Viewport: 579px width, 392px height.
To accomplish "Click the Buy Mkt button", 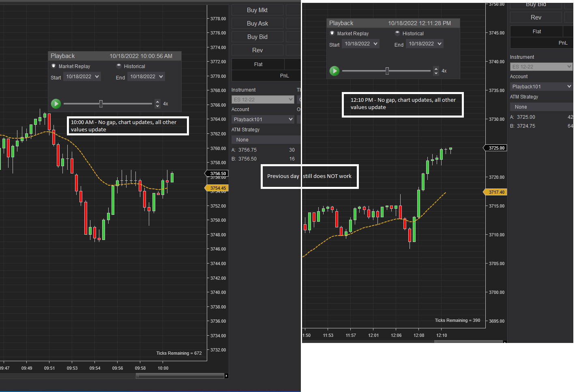I will [x=257, y=10].
